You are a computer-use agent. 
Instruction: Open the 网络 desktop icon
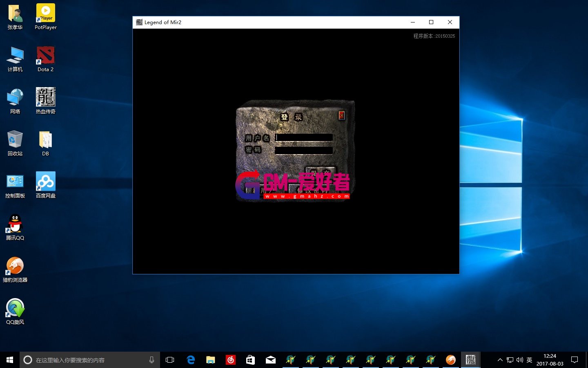click(x=15, y=101)
